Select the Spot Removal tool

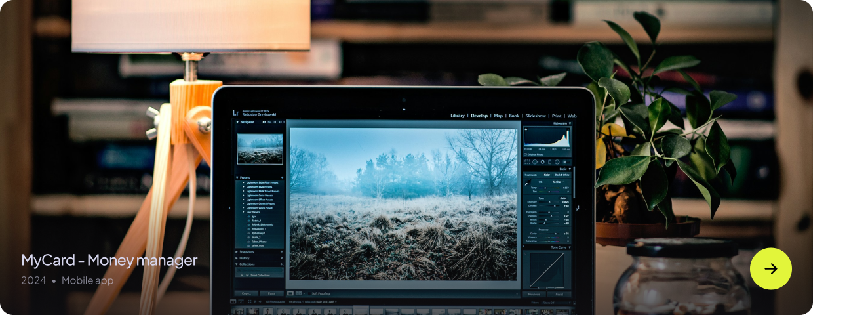pyautogui.click(x=535, y=162)
